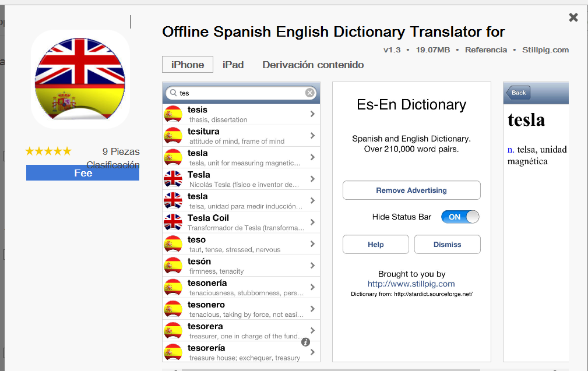Open details for Tesla Coil via its chevron

tap(314, 222)
